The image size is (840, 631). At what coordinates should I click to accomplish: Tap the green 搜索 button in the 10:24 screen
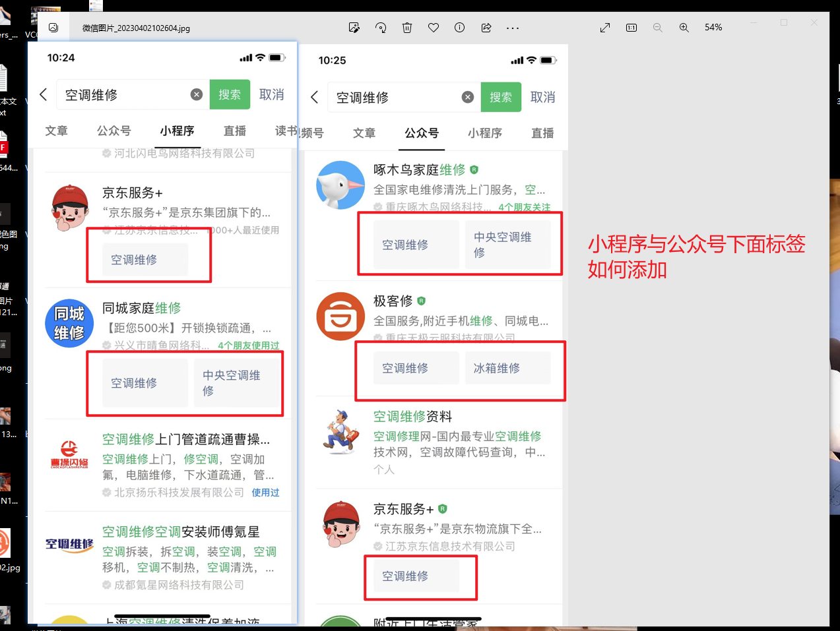230,94
